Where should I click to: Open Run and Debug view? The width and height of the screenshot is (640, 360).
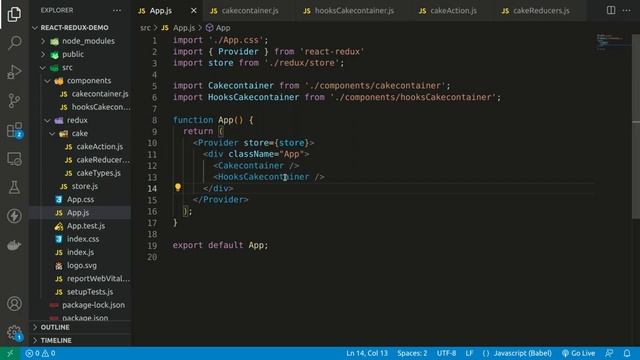(14, 72)
